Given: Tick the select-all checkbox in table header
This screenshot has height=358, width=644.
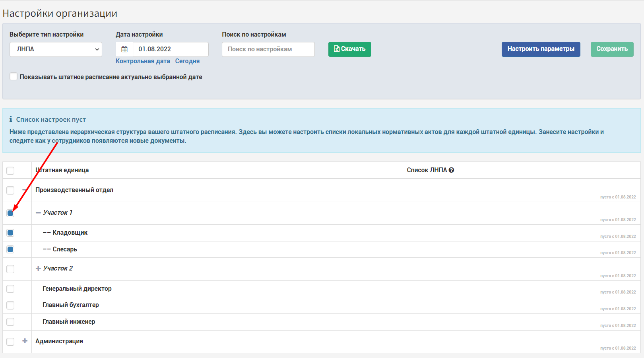Looking at the screenshot, I should 10,170.
